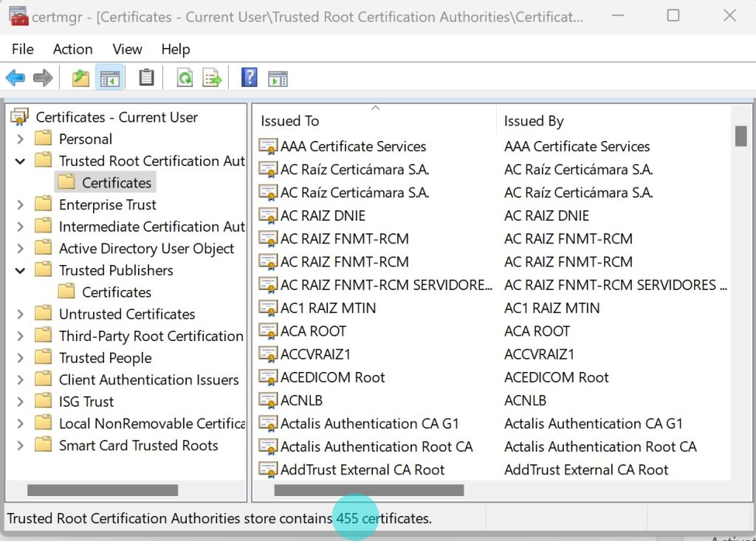The image size is (756, 541).
Task: Click the certificate list vertical scrollbar thumb
Action: pos(741,136)
